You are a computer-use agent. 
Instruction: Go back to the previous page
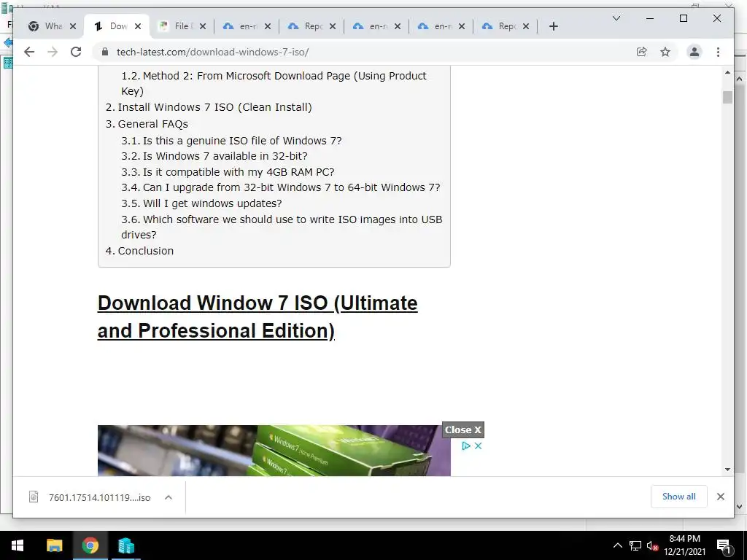pos(29,52)
